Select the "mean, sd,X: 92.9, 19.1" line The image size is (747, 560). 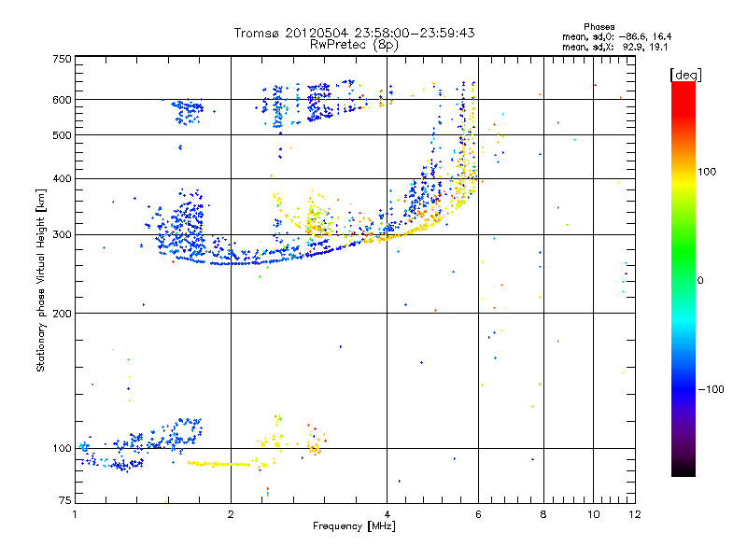(615, 48)
